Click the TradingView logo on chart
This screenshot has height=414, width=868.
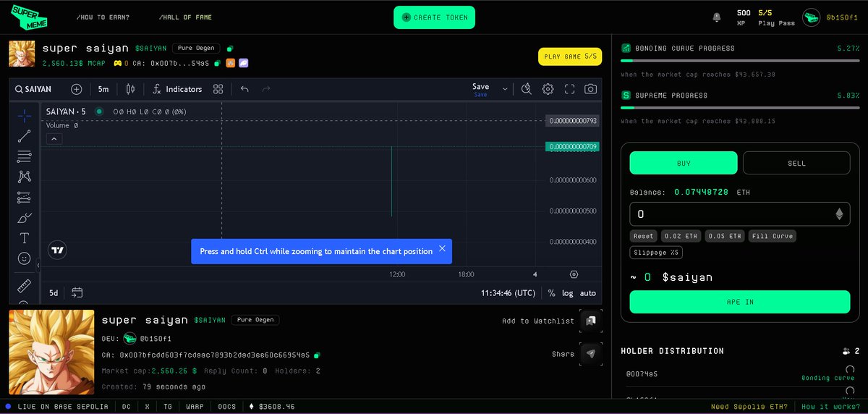point(58,250)
